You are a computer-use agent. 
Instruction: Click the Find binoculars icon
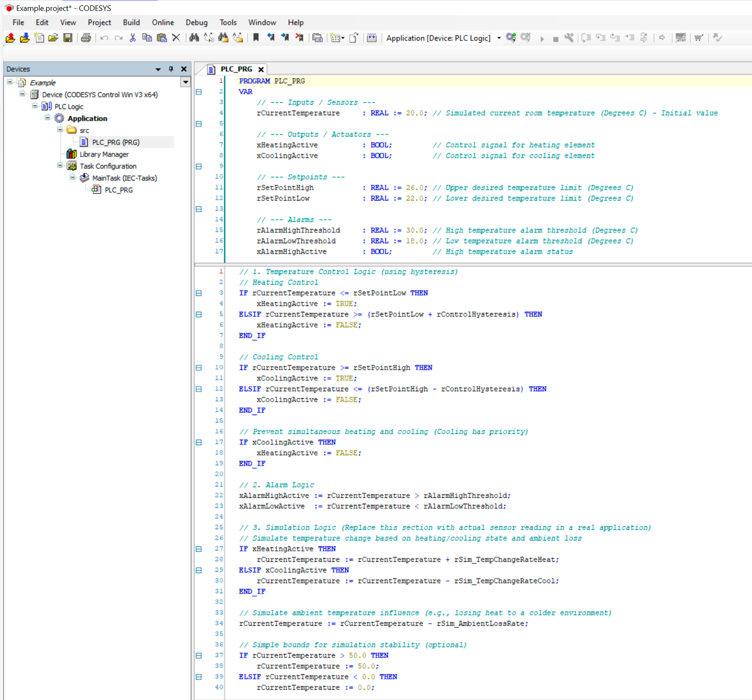[x=194, y=38]
